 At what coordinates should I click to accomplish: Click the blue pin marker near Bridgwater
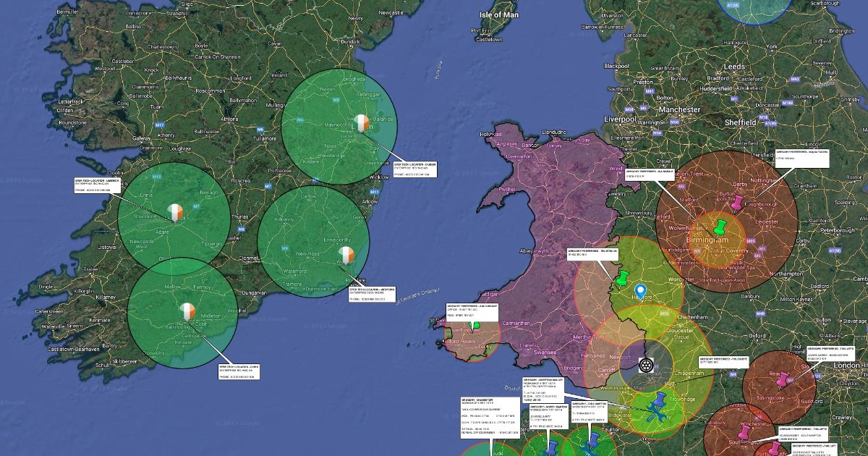point(660,399)
